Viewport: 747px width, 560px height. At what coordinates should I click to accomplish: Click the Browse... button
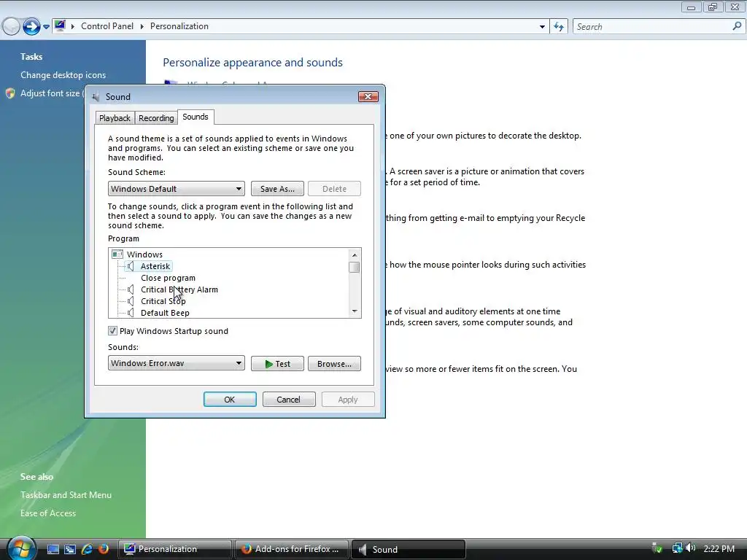pyautogui.click(x=334, y=363)
